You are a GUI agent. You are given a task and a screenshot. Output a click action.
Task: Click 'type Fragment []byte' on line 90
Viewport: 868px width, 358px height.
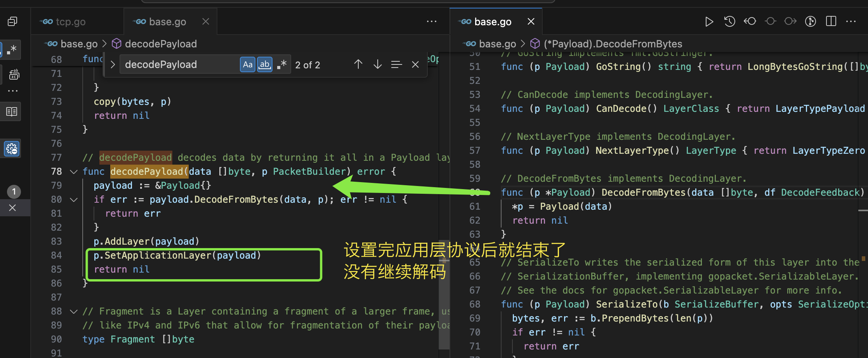(138, 339)
